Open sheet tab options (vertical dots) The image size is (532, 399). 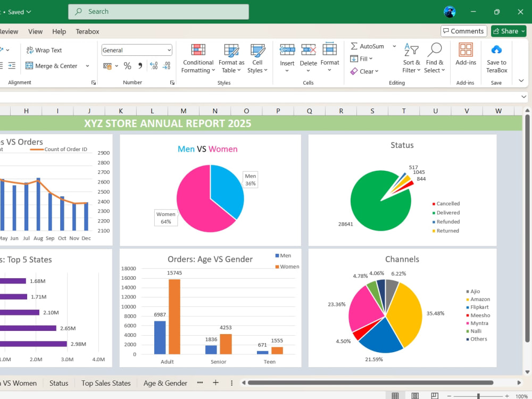tap(232, 383)
